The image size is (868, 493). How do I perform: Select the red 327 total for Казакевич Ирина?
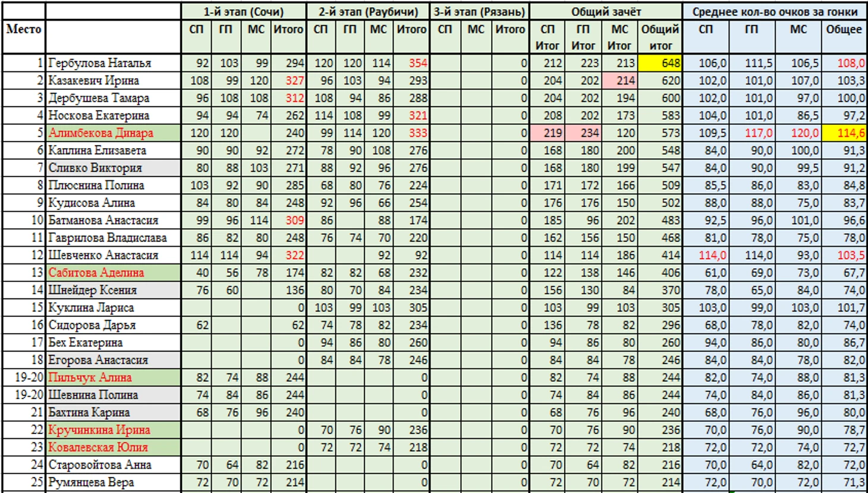pos(288,80)
